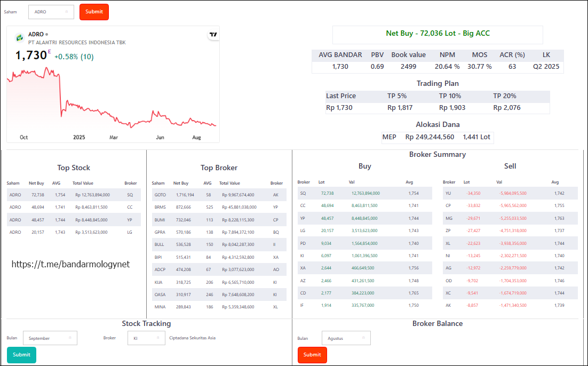The width and height of the screenshot is (588, 366).
Task: Select the BRMS row in Top Broker
Action: point(219,207)
